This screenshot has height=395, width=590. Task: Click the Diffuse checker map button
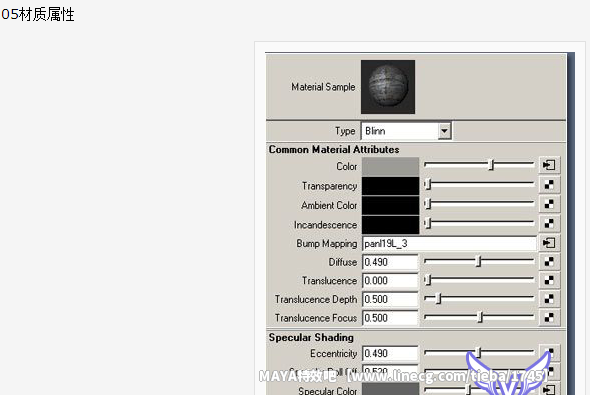coord(549,261)
